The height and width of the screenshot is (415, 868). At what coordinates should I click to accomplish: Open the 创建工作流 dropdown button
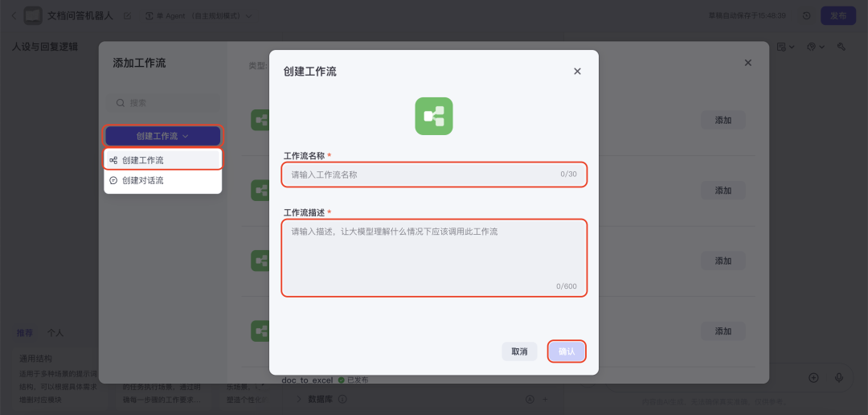(x=162, y=136)
